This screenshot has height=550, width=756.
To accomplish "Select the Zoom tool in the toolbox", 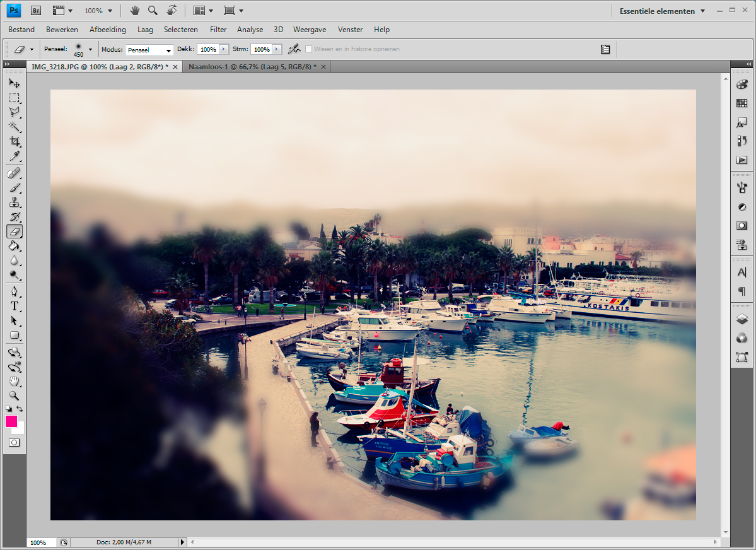I will (x=15, y=395).
